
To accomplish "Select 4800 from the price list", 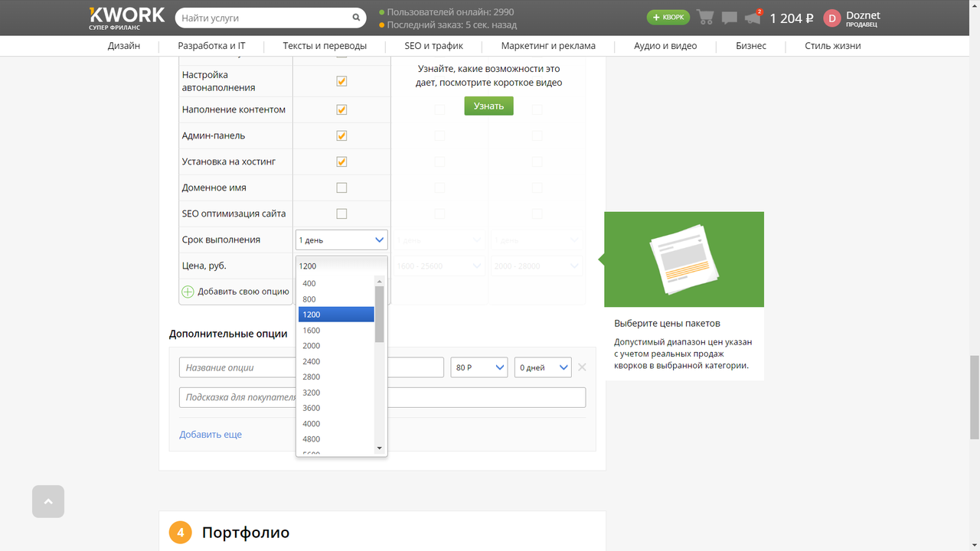I will tap(336, 439).
